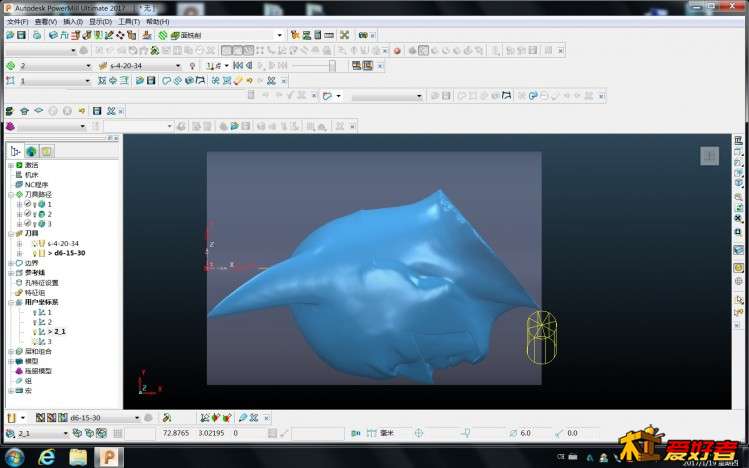Click rewind simulation to start button
Viewport: 749px width, 468px height.
238,65
